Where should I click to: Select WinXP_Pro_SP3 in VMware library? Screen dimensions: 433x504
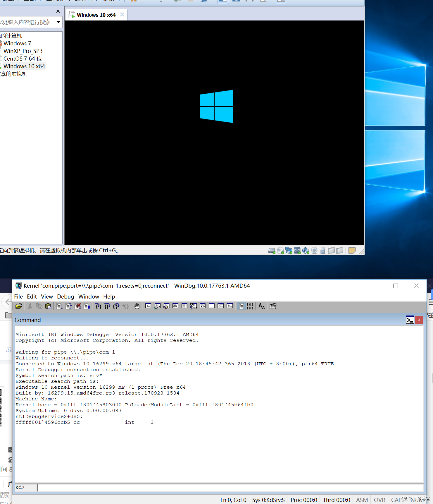click(23, 51)
